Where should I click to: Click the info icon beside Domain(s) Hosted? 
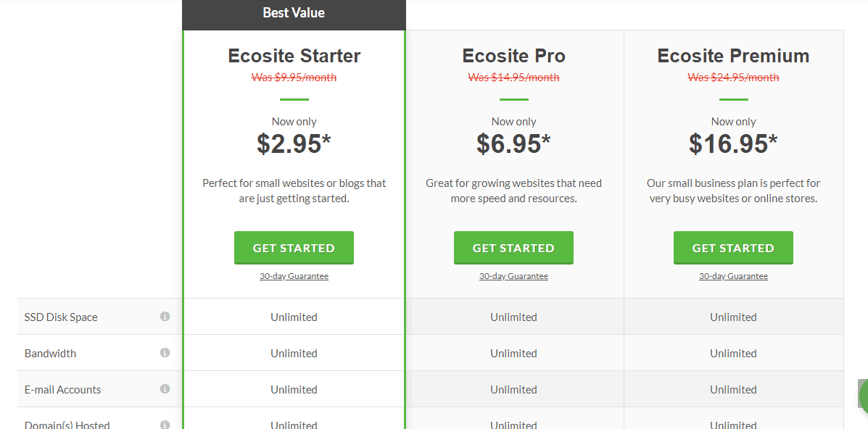point(165,425)
